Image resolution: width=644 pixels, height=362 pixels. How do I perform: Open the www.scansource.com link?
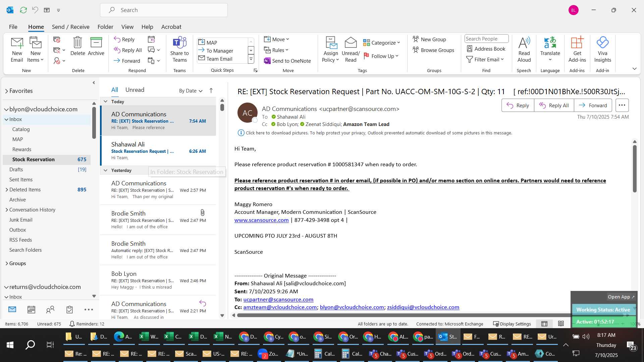coord(261,220)
